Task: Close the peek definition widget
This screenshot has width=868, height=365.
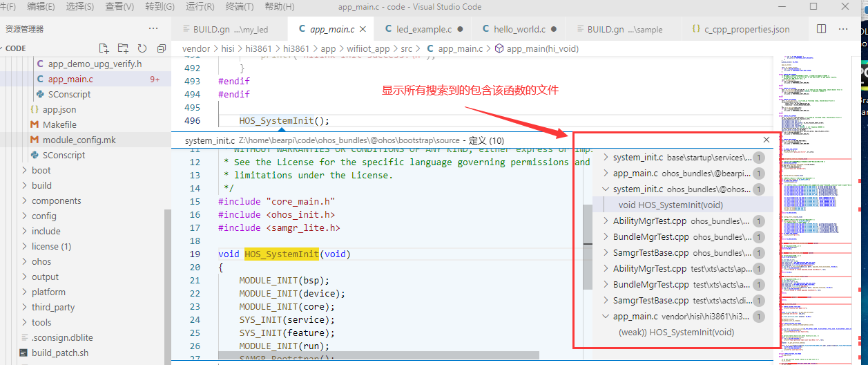Action: (x=766, y=140)
